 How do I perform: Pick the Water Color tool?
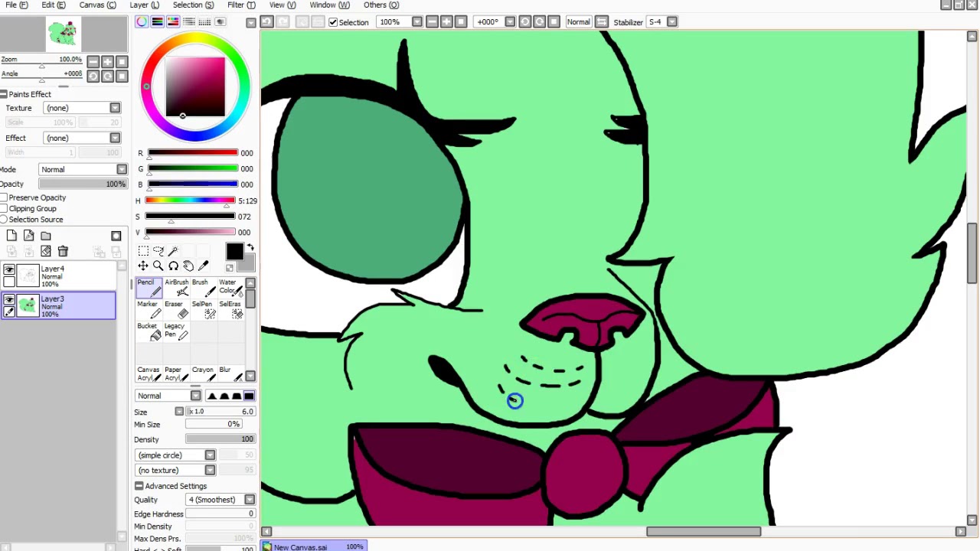tap(230, 288)
